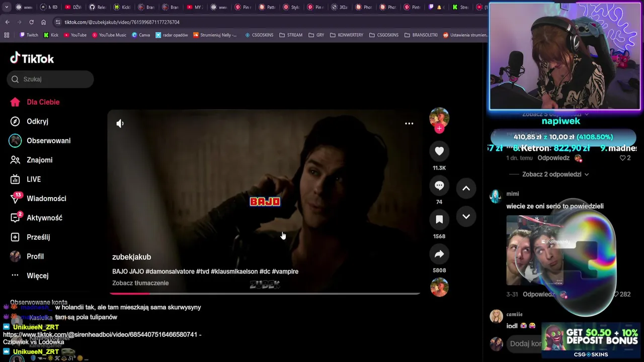
Task: Go to browser home page icon
Action: click(43, 22)
